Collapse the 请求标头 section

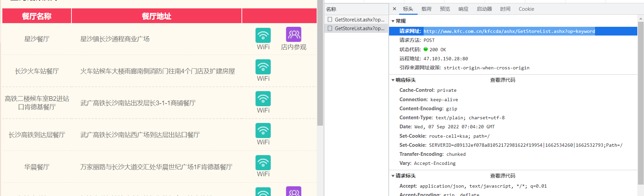(393, 176)
